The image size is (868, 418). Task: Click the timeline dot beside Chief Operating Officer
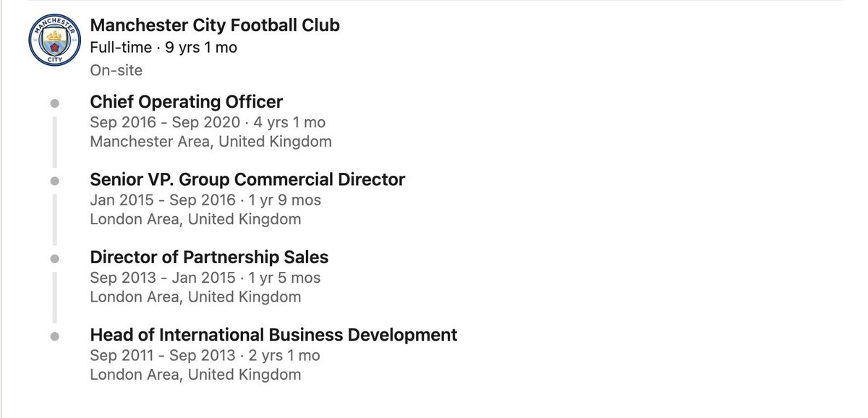coord(54,103)
